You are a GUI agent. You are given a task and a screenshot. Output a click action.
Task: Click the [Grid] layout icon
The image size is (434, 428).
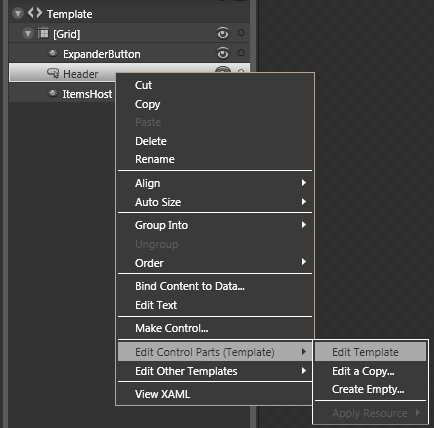[x=43, y=33]
